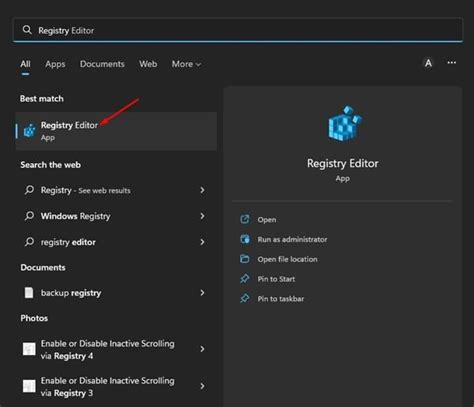
Task: Click the Run as administrator shield icon
Action: coord(245,239)
